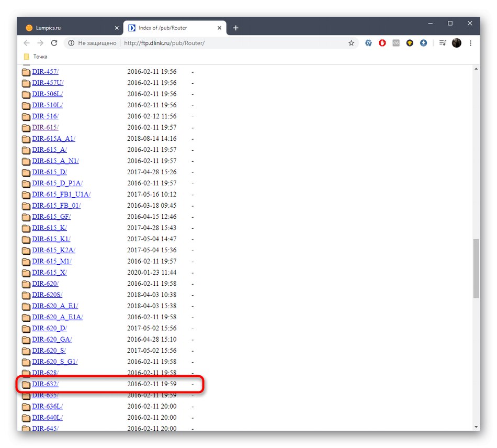Click the date 2017-05-16 10:12
This screenshot has width=497, height=448.
coord(152,194)
